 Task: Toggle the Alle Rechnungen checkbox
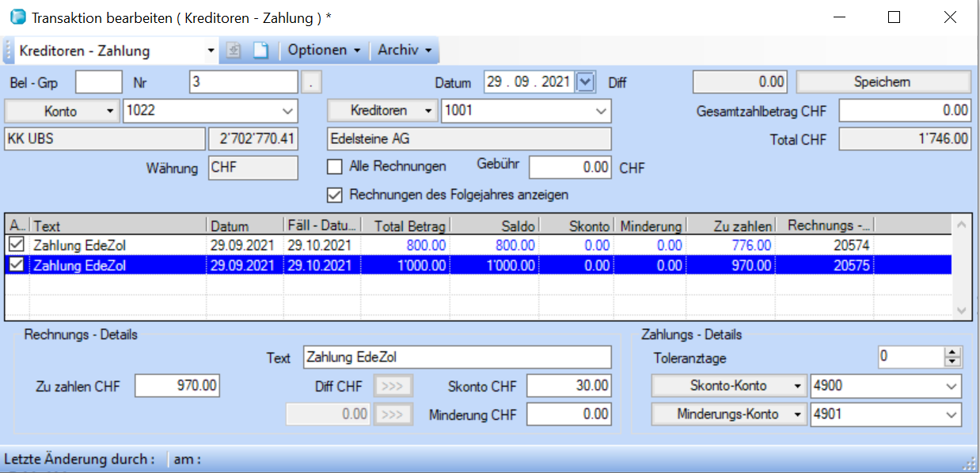click(x=335, y=167)
